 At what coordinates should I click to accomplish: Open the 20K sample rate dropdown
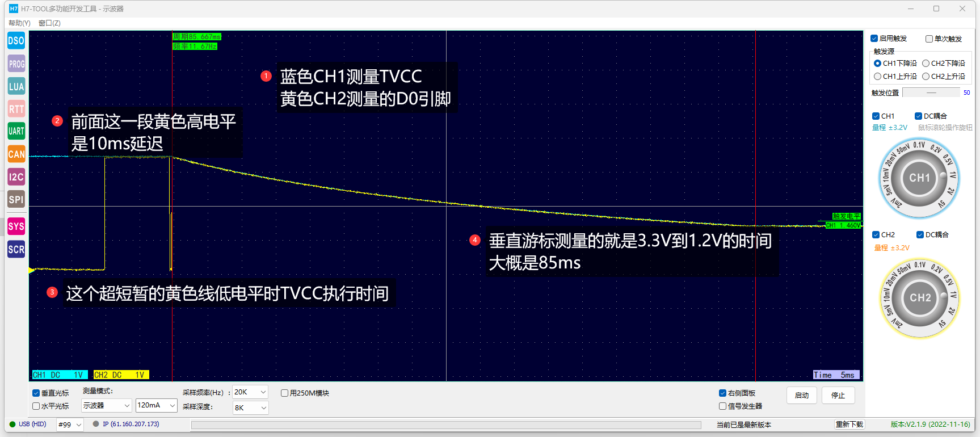[x=250, y=392]
